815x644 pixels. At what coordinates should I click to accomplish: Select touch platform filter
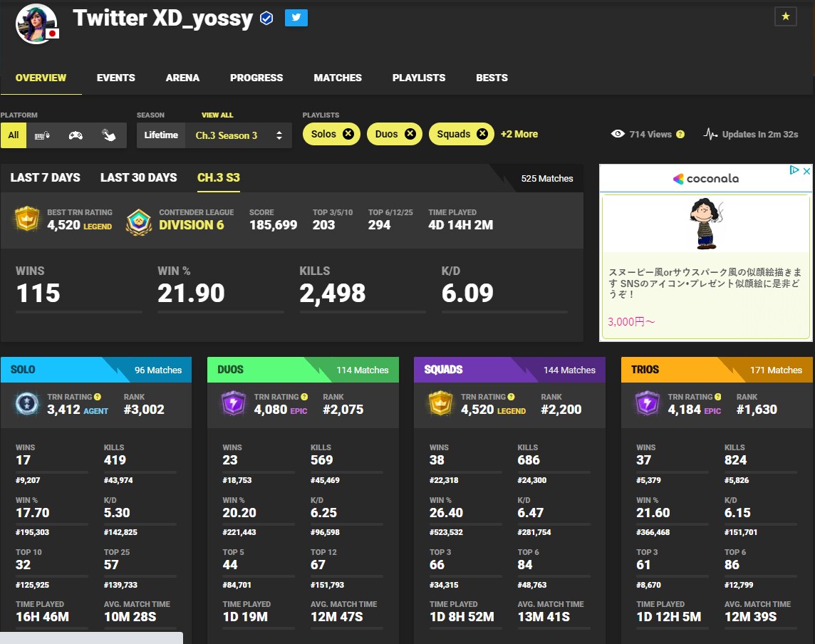(x=108, y=135)
